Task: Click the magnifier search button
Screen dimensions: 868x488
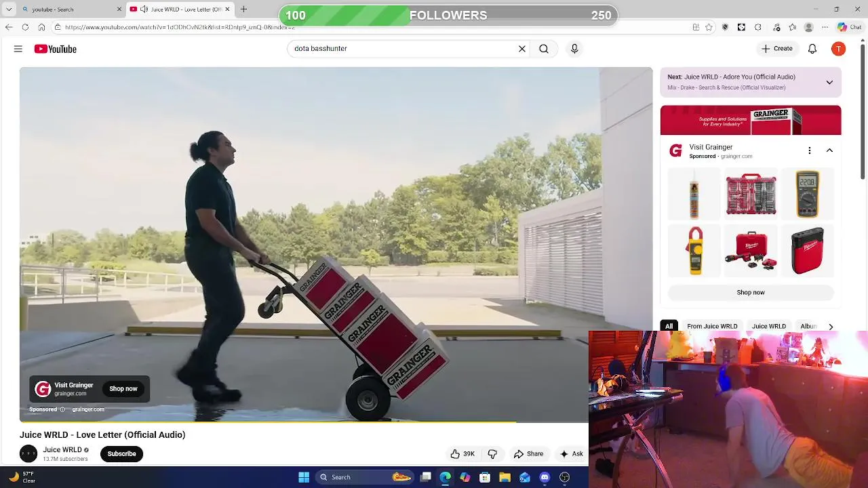Action: point(544,49)
